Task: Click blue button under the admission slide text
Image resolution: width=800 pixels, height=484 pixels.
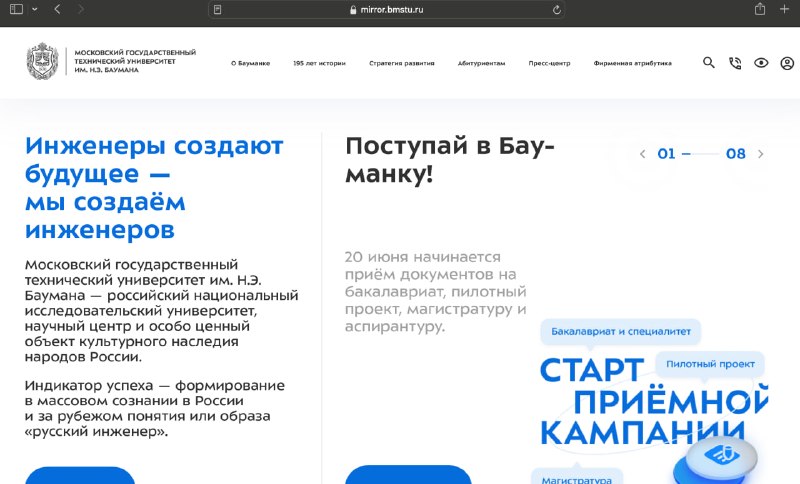Action: (408, 475)
